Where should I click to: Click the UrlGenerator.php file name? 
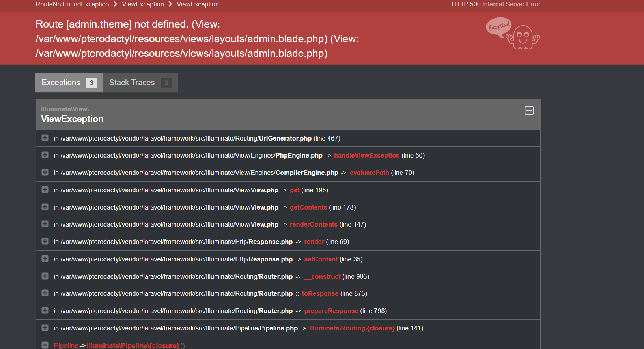tap(285, 138)
